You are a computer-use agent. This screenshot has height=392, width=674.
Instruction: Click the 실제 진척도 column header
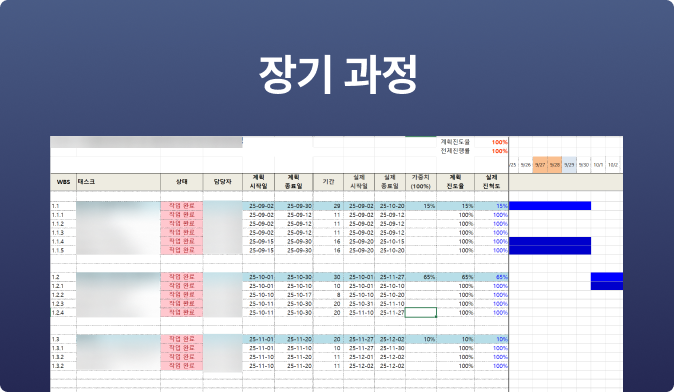[491, 182]
